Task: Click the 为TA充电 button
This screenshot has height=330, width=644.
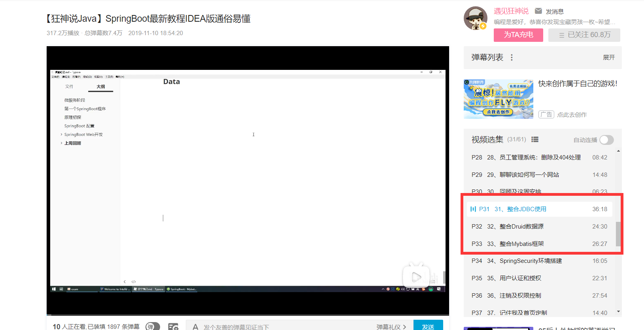Action: pyautogui.click(x=518, y=35)
